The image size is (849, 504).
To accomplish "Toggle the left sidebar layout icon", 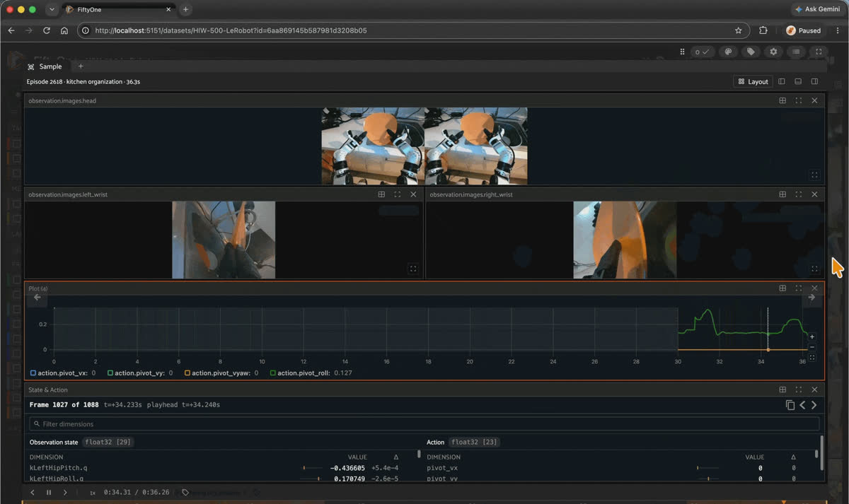I will 782,81.
